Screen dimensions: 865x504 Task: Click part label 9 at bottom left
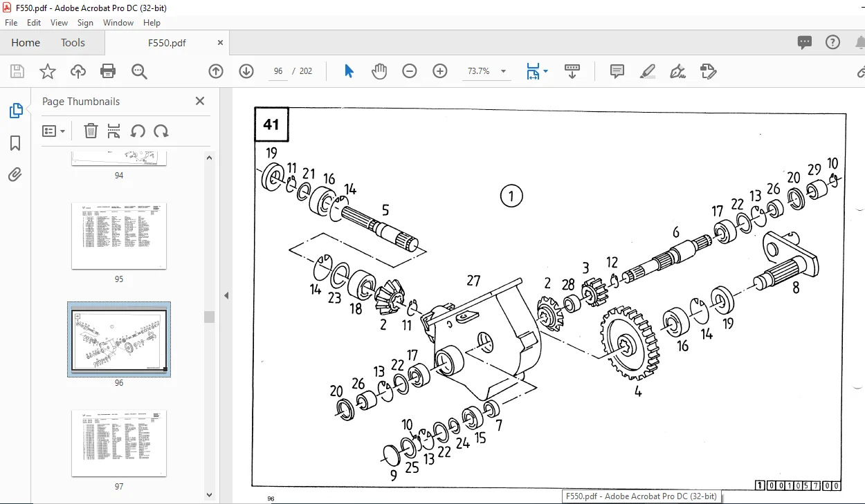click(394, 475)
